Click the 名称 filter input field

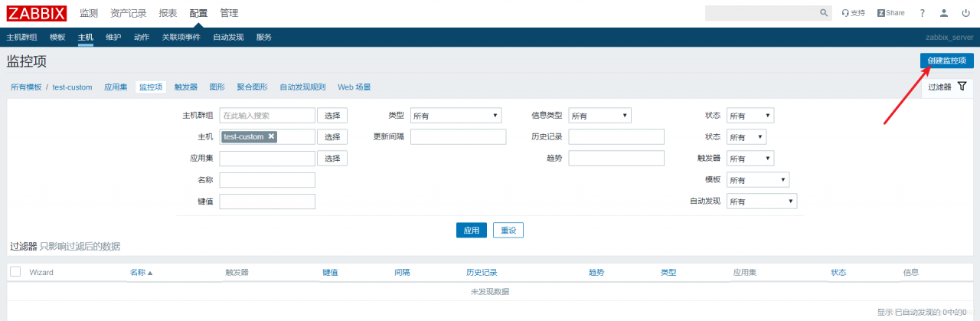tap(267, 180)
